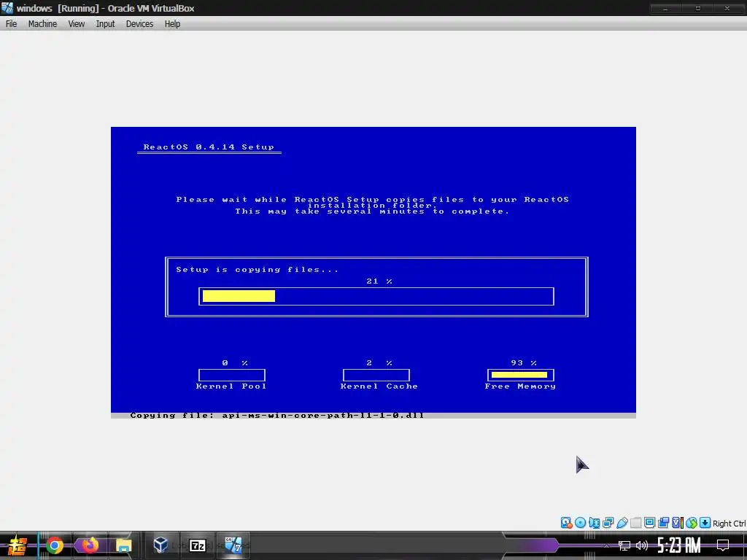This screenshot has width=747, height=560.
Task: Click the file copying progress bar
Action: click(376, 296)
